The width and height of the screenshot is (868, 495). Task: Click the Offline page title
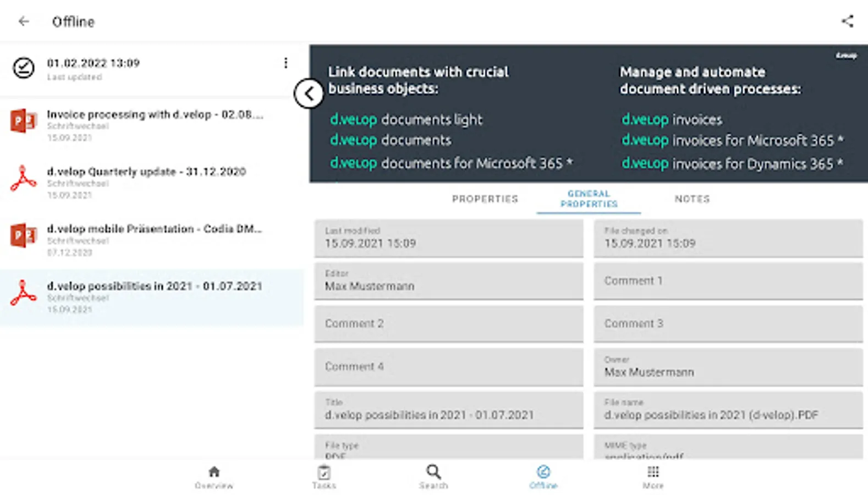pos(73,21)
